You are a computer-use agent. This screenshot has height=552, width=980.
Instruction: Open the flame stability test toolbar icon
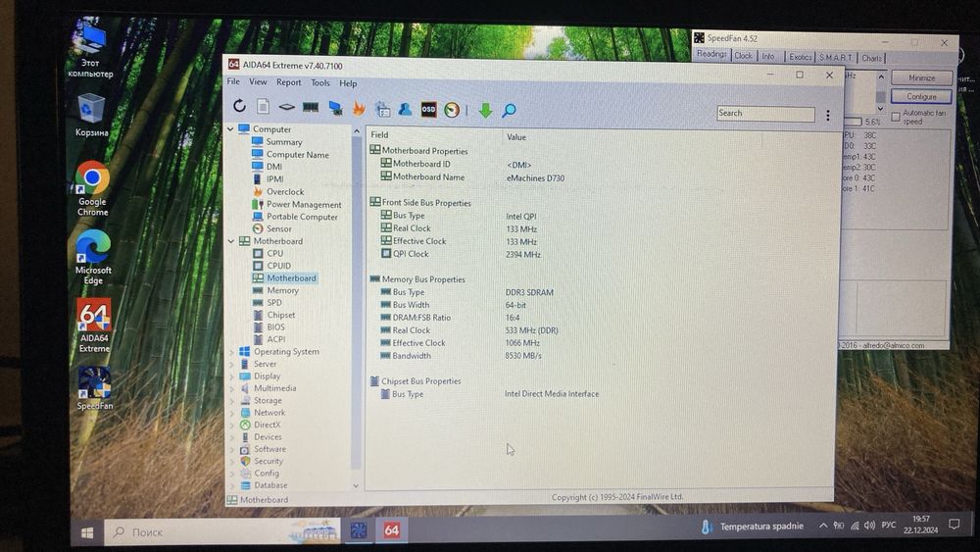pos(359,108)
